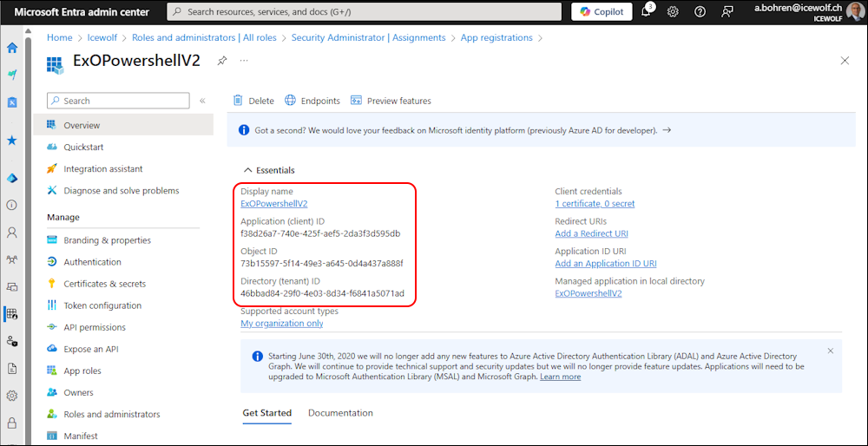Image resolution: width=868 pixels, height=446 pixels.
Task: Select Get Started tab
Action: [x=266, y=413]
